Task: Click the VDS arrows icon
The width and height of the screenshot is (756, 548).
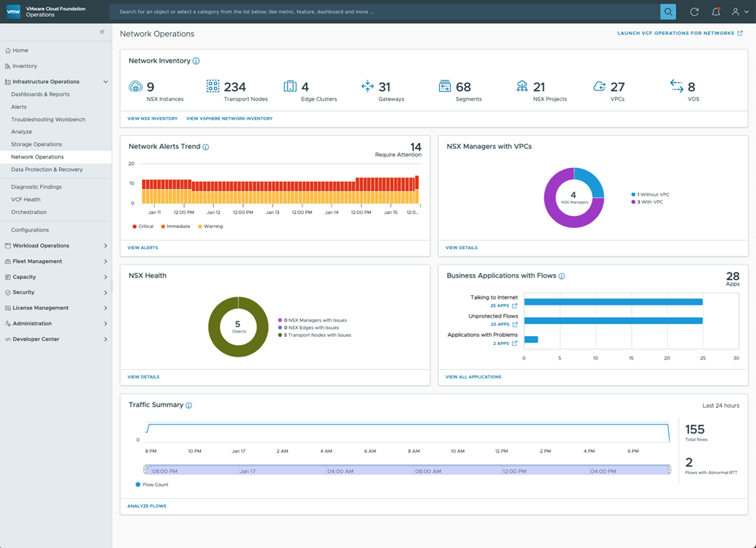Action: pos(677,86)
